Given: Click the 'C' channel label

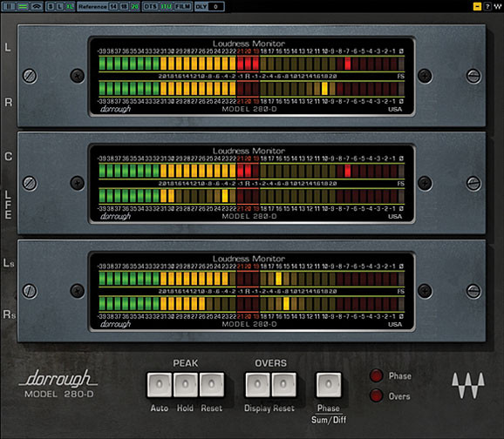Looking at the screenshot, I should tap(9, 157).
